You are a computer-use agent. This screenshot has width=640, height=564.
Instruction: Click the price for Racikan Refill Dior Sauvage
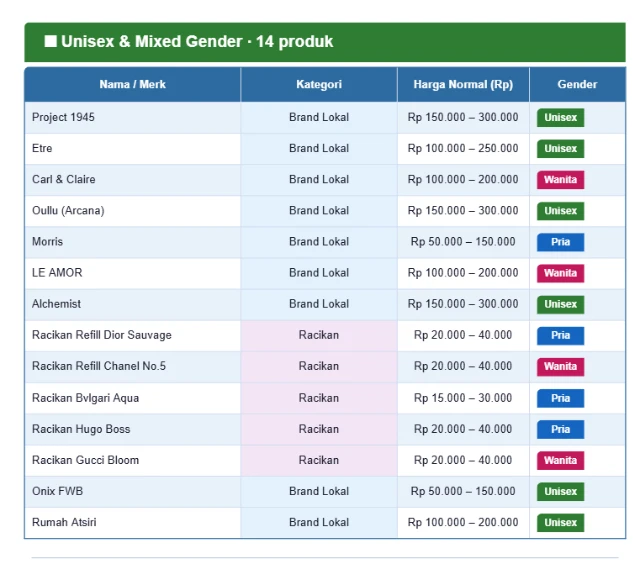click(463, 335)
